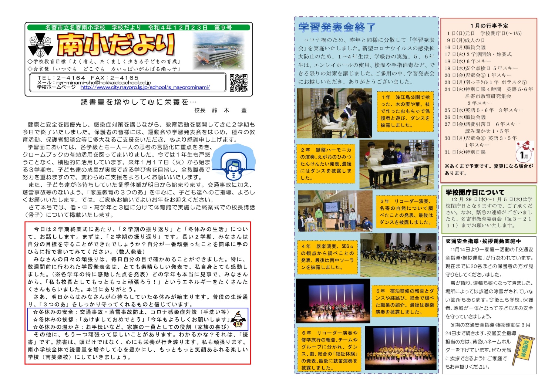This screenshot has width=555, height=392.
Task: Click the 25日(水)英語5・6年 row
Action: [484, 110]
